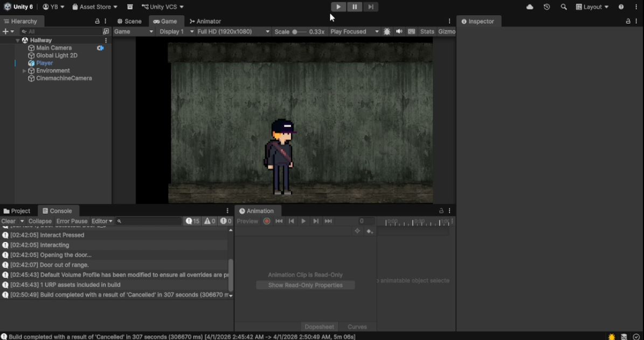Screen dimensions: 644x340
Task: Toggle Console Collapse mode
Action: (x=40, y=221)
